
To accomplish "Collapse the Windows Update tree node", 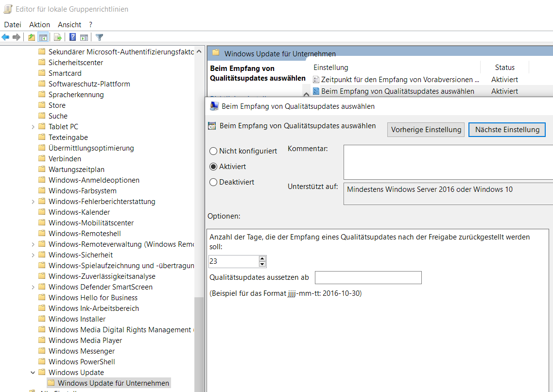I will pos(33,372).
